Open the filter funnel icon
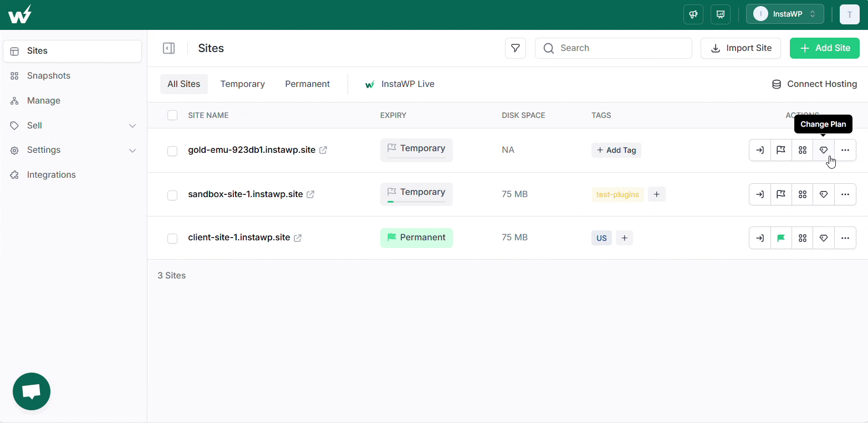The width and height of the screenshot is (868, 423). coord(515,48)
